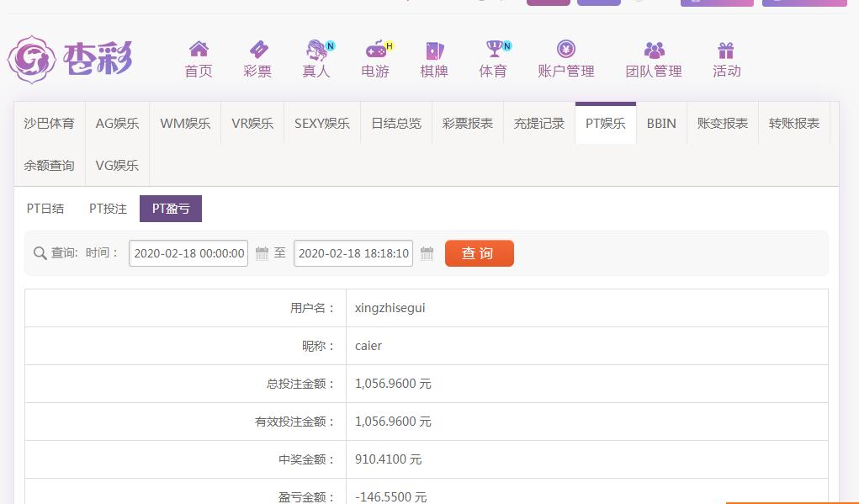The height and width of the screenshot is (504, 859).
Task: Select the 真人 live dealer icon
Action: [316, 50]
